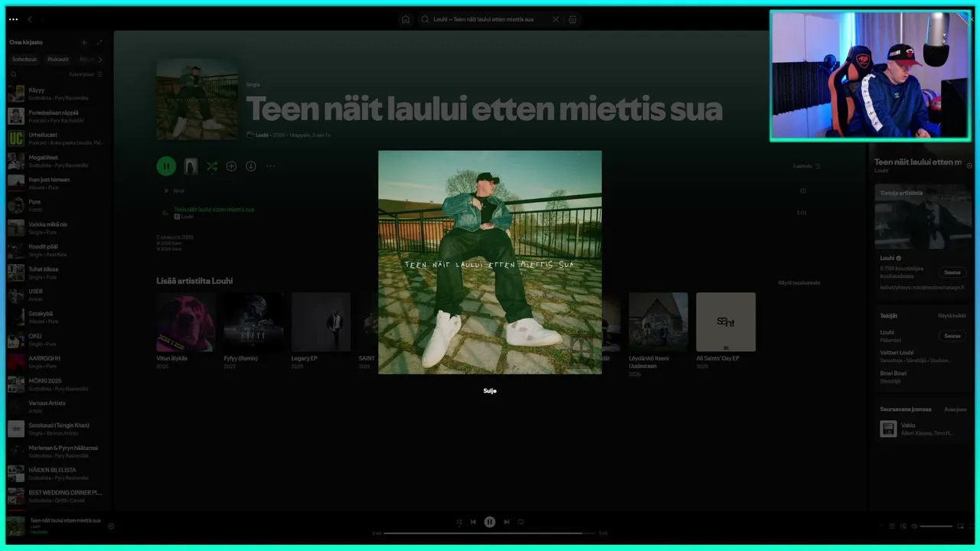Close the cover art popup with Sulje
Viewport: 980px width, 551px height.
pos(490,390)
